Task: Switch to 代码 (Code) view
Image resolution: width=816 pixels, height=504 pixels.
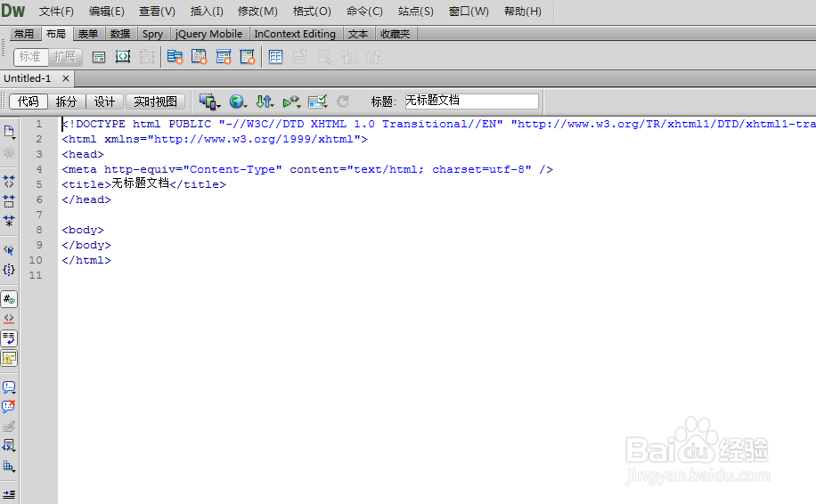Action: pyautogui.click(x=29, y=102)
